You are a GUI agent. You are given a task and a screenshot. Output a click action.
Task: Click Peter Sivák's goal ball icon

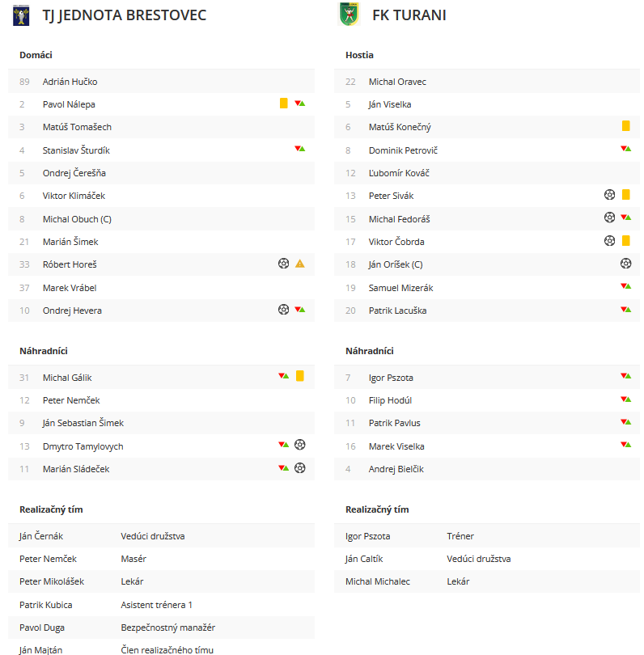tap(609, 195)
